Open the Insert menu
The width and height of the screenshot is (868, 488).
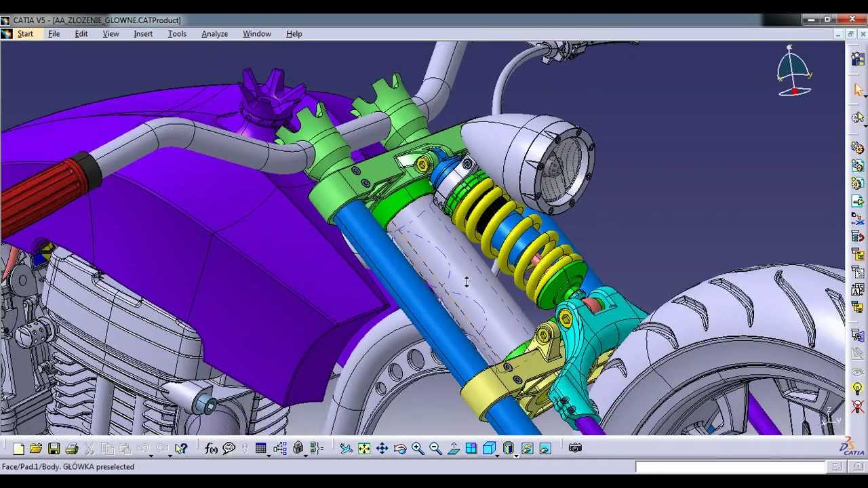143,34
